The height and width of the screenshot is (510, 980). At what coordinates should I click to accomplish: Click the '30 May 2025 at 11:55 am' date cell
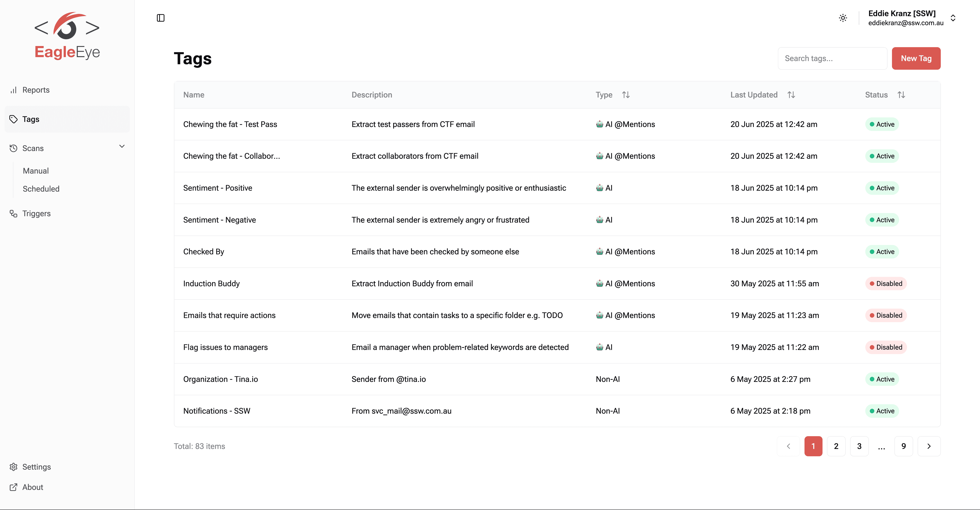775,283
